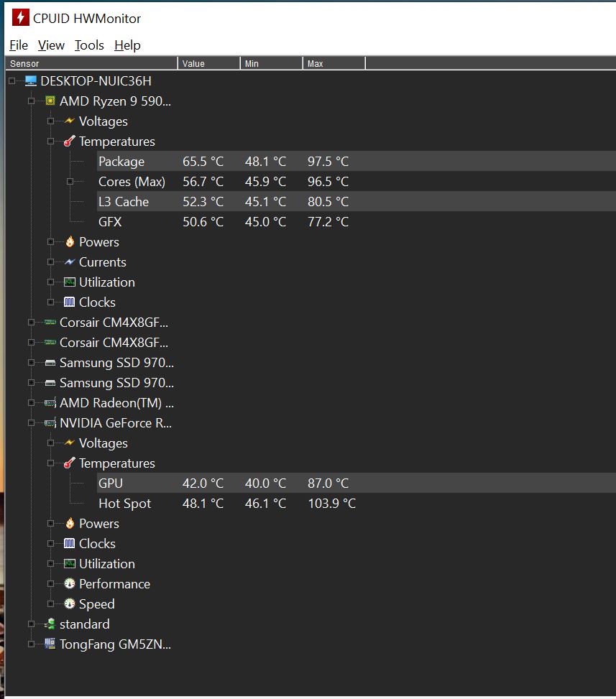Select the NVIDIA GPU temperature row

click(356, 483)
